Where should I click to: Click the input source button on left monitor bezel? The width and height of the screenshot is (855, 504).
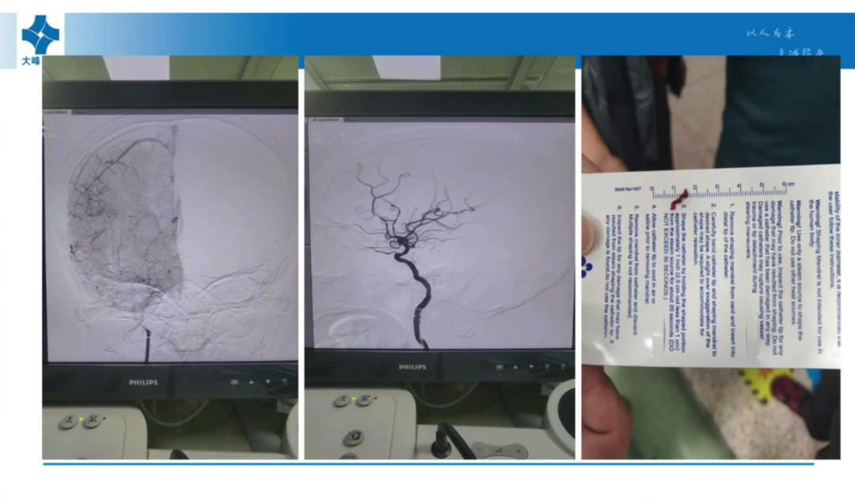tap(234, 382)
